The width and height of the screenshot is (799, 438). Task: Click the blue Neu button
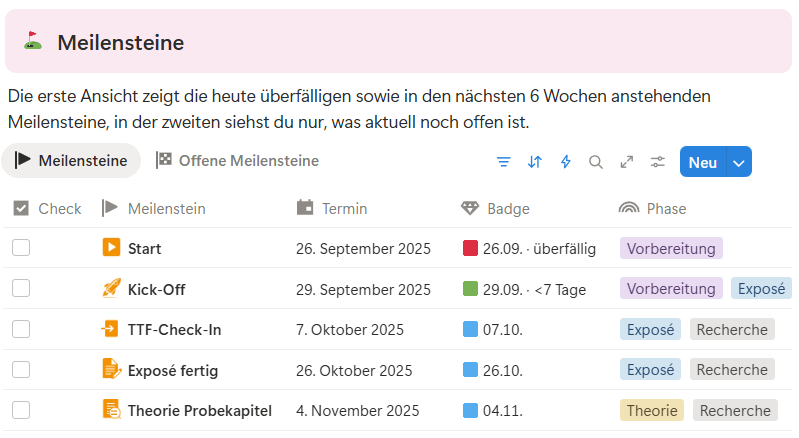pos(703,162)
